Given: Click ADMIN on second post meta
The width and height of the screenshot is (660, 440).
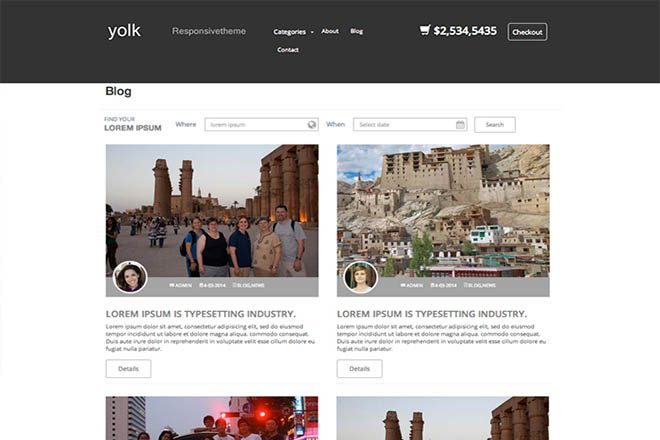Looking at the screenshot, I should pos(412,285).
